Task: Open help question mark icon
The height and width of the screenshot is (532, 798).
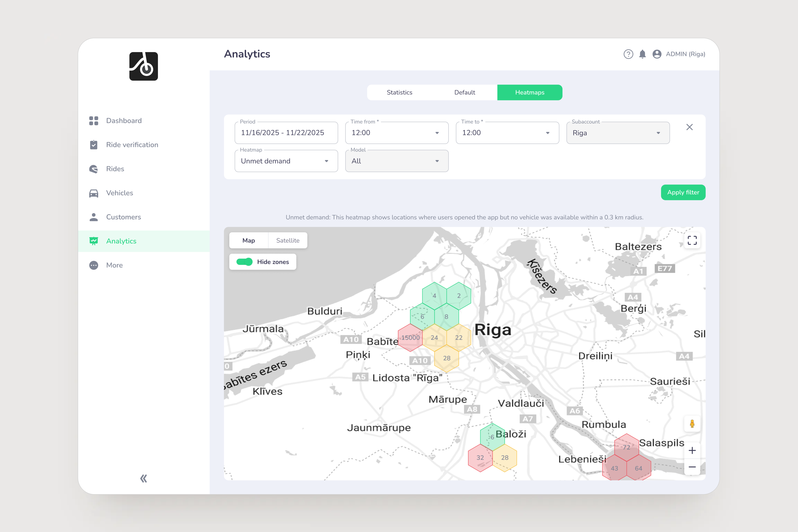Action: point(628,54)
